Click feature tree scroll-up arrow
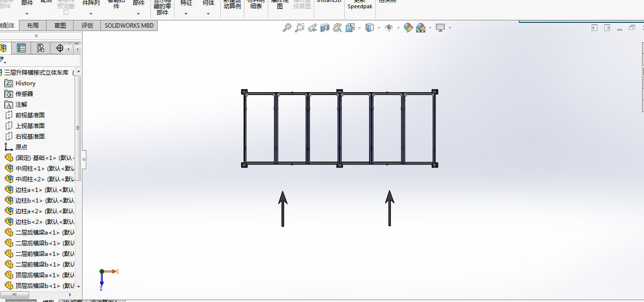644x302 pixels. [x=79, y=72]
